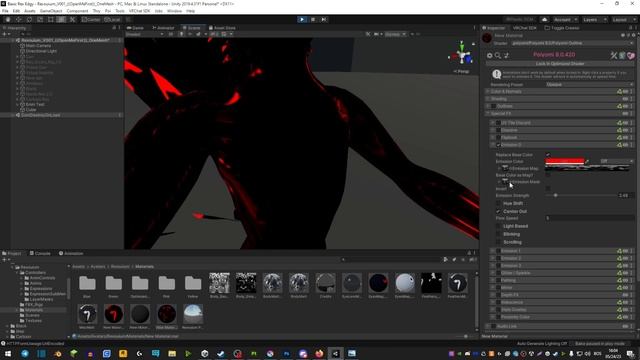Click the Play button in toolbar
This screenshot has width=640, height=360.
pyautogui.click(x=302, y=19)
